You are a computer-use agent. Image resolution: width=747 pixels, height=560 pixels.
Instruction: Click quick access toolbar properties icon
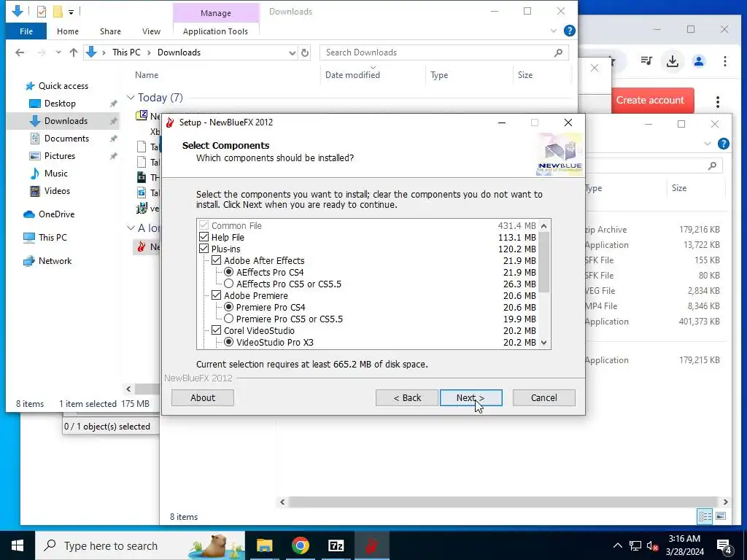coord(42,11)
